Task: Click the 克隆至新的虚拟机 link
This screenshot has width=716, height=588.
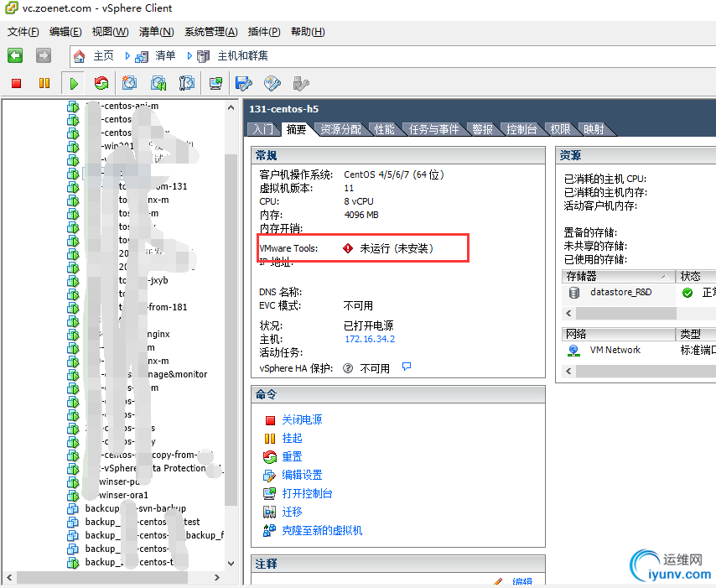Action: tap(322, 530)
